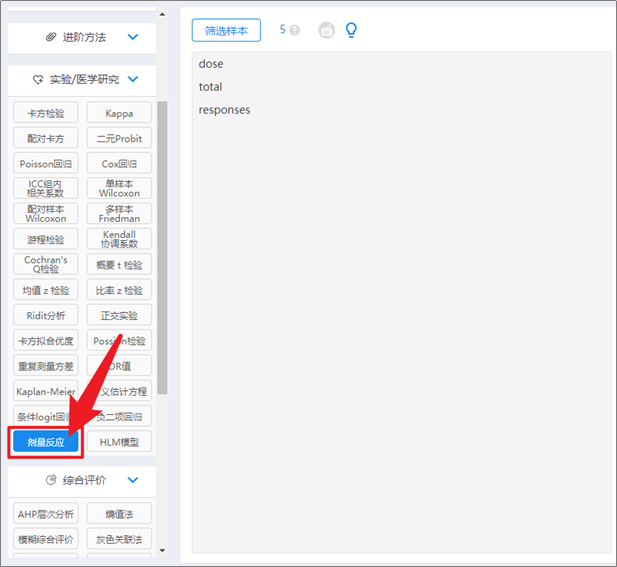Select the Kaplan-Meier method
The height and width of the screenshot is (567, 617).
(46, 391)
